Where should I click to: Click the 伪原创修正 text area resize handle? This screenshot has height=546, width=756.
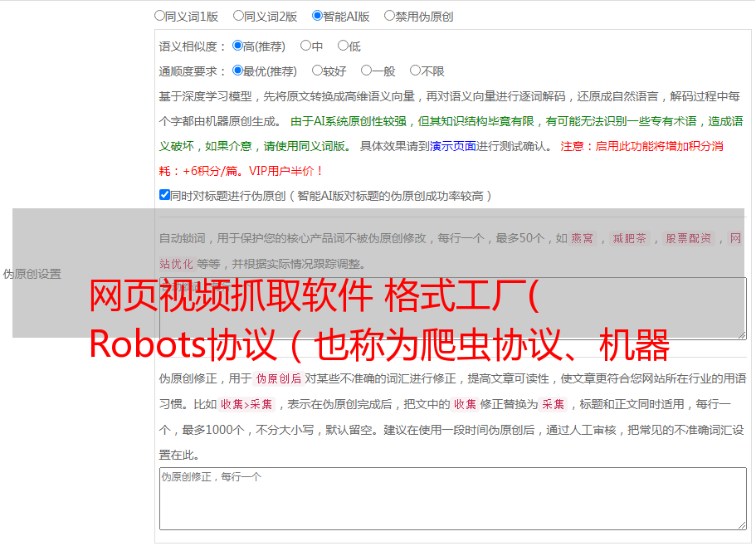741,524
